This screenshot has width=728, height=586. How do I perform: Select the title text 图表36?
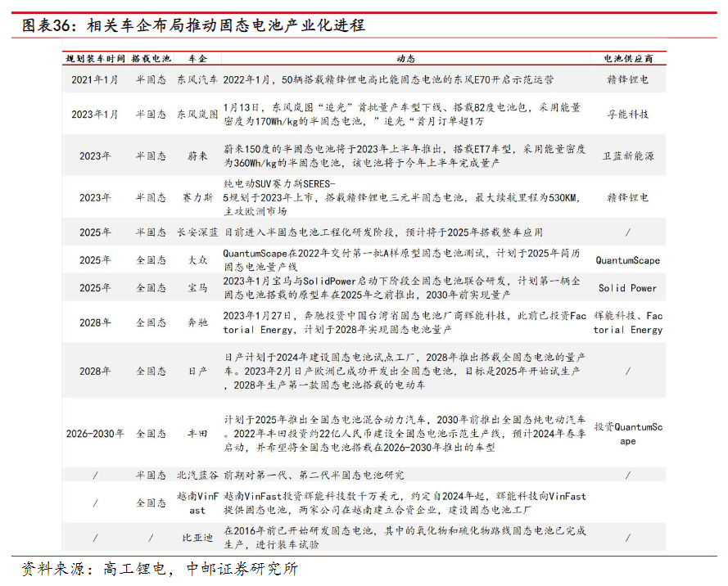[46, 25]
